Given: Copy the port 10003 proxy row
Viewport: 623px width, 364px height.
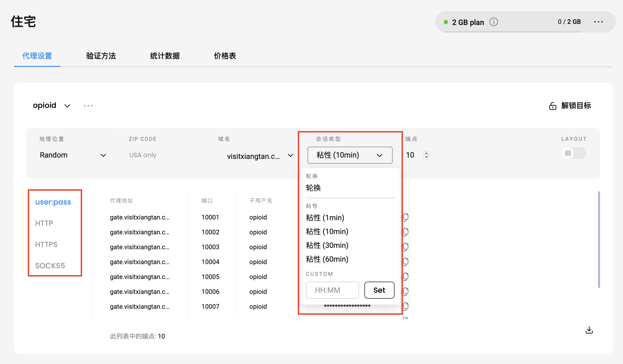Looking at the screenshot, I should pyautogui.click(x=405, y=247).
